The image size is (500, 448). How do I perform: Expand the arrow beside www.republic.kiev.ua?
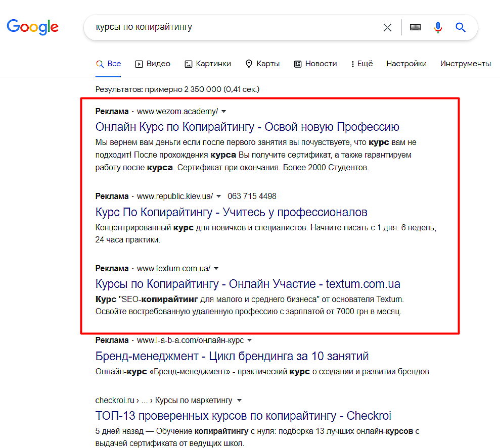tap(219, 196)
